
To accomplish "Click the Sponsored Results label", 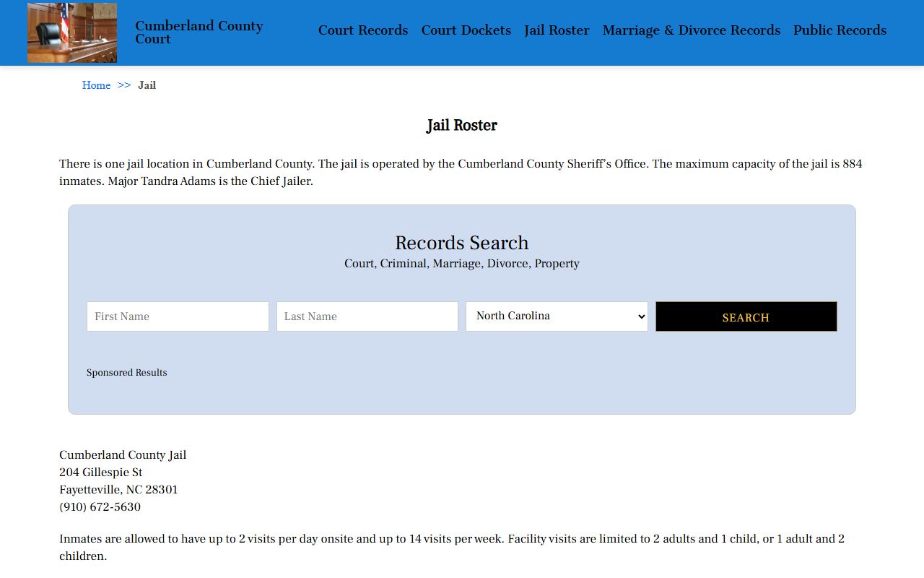I will coord(127,373).
